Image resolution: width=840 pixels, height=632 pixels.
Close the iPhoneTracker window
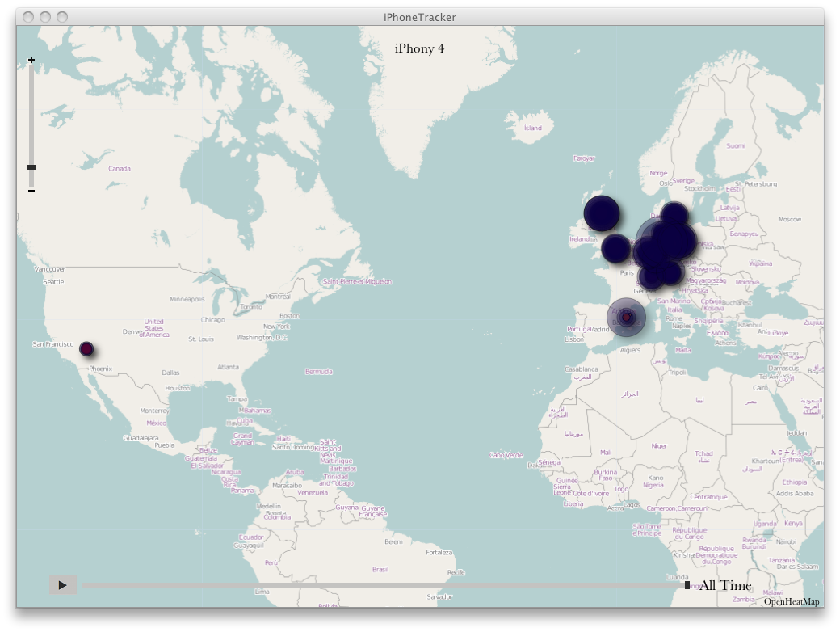(x=28, y=17)
